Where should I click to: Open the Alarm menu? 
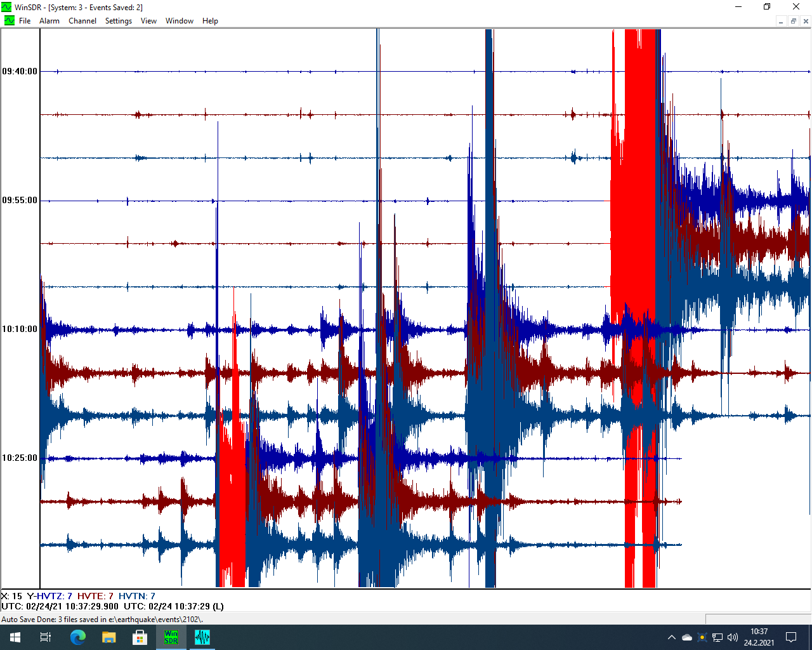click(49, 21)
